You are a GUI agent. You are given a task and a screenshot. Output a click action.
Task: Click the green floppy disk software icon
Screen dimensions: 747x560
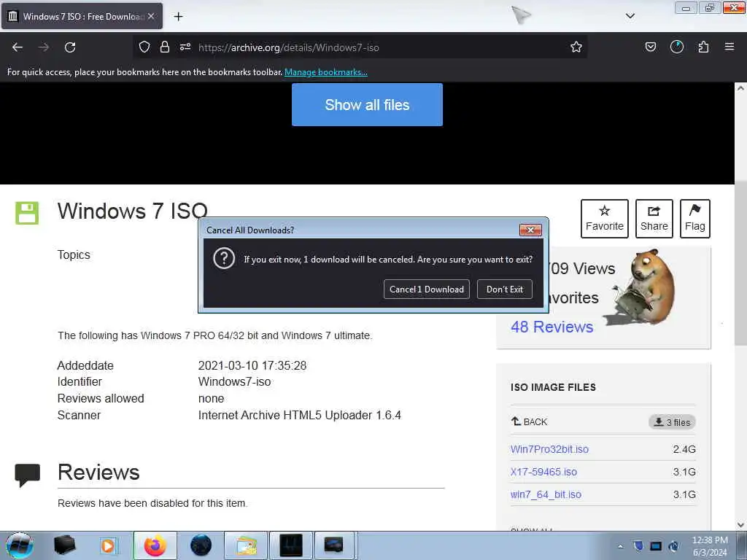[x=27, y=213]
